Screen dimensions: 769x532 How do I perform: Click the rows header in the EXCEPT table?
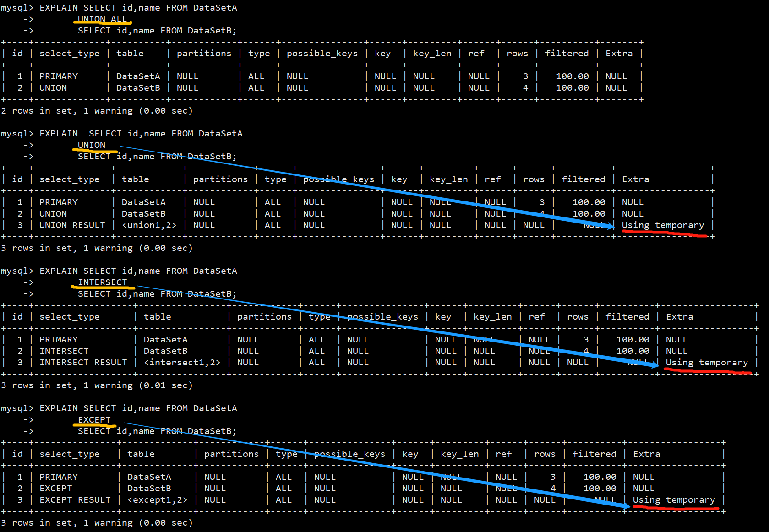pyautogui.click(x=545, y=454)
